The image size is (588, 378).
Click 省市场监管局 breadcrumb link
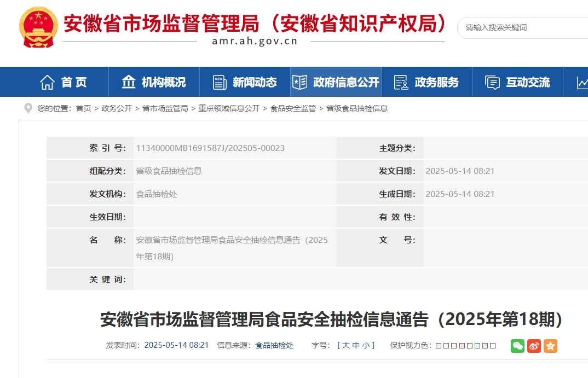[x=165, y=108]
